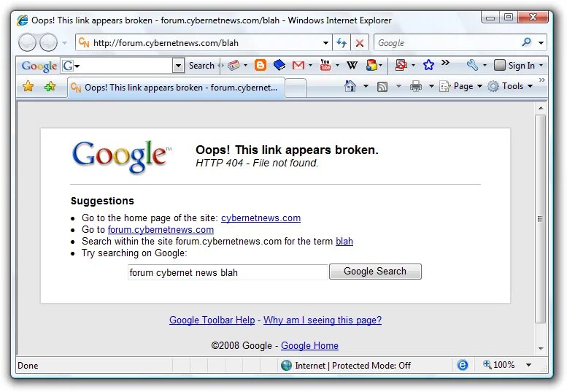Click the Google search box in IE
Screen dimensions: 567x392
pyautogui.click(x=447, y=43)
